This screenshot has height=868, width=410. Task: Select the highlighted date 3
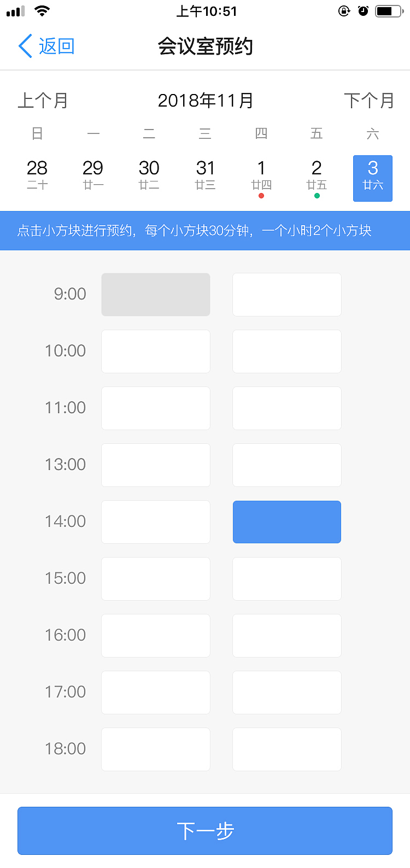click(373, 178)
